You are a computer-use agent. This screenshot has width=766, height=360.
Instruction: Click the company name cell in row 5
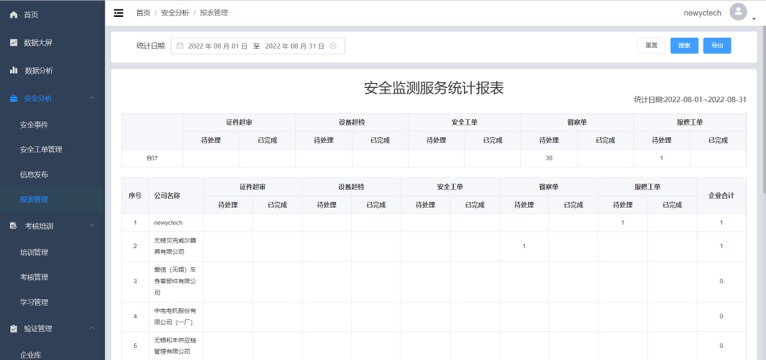pos(176,346)
